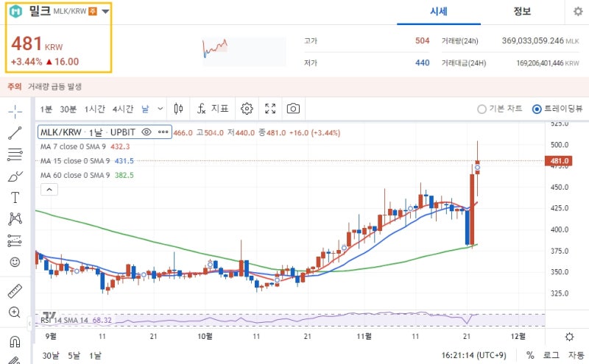
Task: Select the MA 7 close indicator legend
Action: (x=85, y=147)
